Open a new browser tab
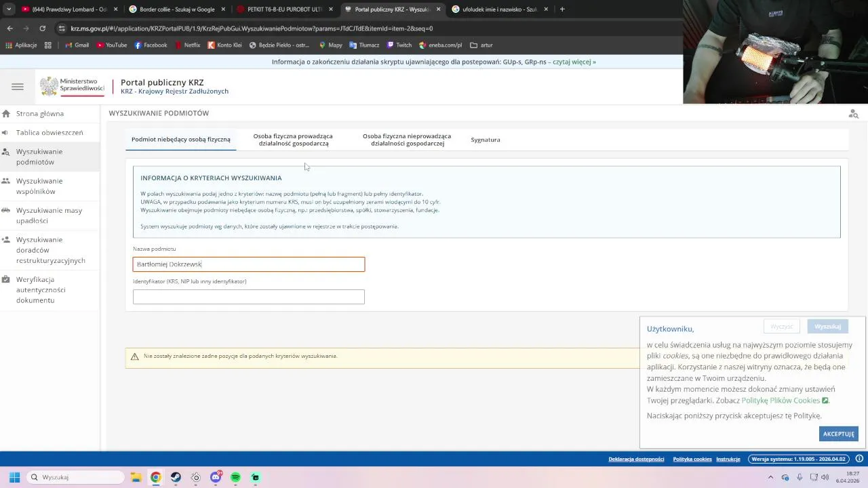This screenshot has width=868, height=488. (x=562, y=9)
